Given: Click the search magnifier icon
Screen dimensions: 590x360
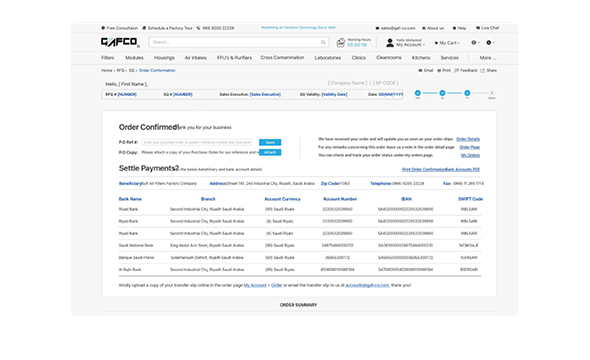Looking at the screenshot, I should click(323, 42).
